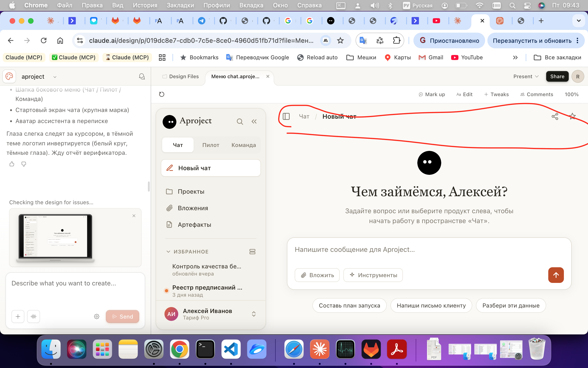This screenshot has width=588, height=368.
Task: Give thumbs up to the assistant reply
Action: click(12, 164)
